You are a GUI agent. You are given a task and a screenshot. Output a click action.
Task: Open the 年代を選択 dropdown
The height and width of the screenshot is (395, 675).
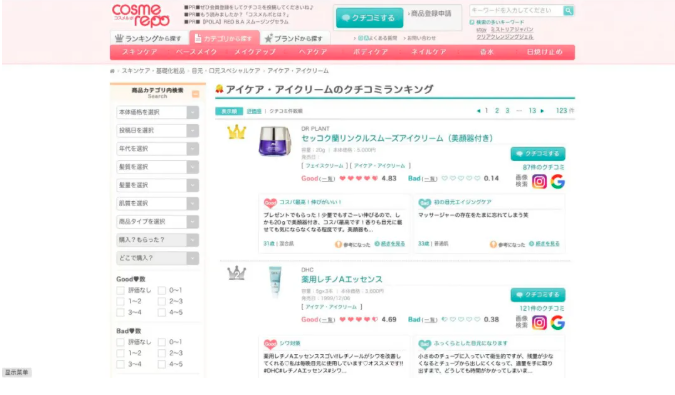158,149
